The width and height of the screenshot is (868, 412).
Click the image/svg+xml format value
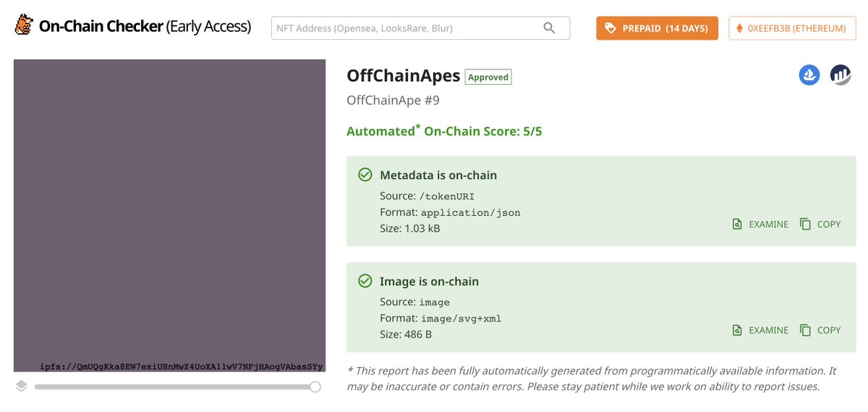[x=461, y=319]
